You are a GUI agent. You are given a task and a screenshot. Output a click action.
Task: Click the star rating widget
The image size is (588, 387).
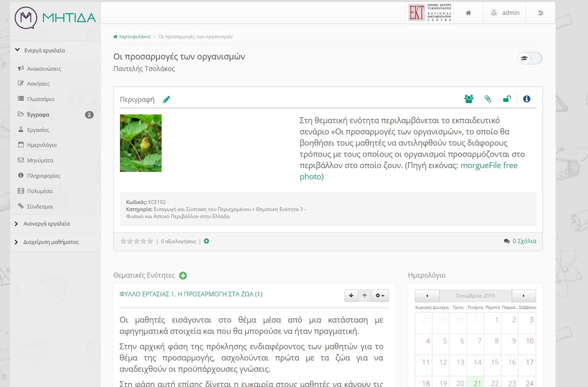tap(137, 241)
